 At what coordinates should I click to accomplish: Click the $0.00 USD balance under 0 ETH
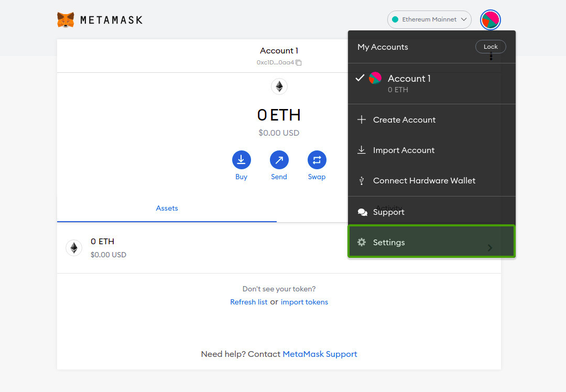click(279, 133)
